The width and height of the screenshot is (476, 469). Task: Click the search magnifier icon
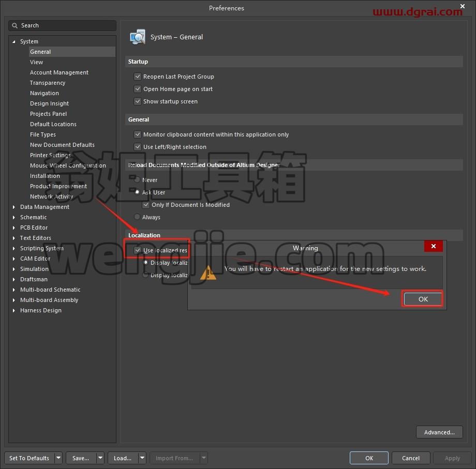tap(14, 25)
